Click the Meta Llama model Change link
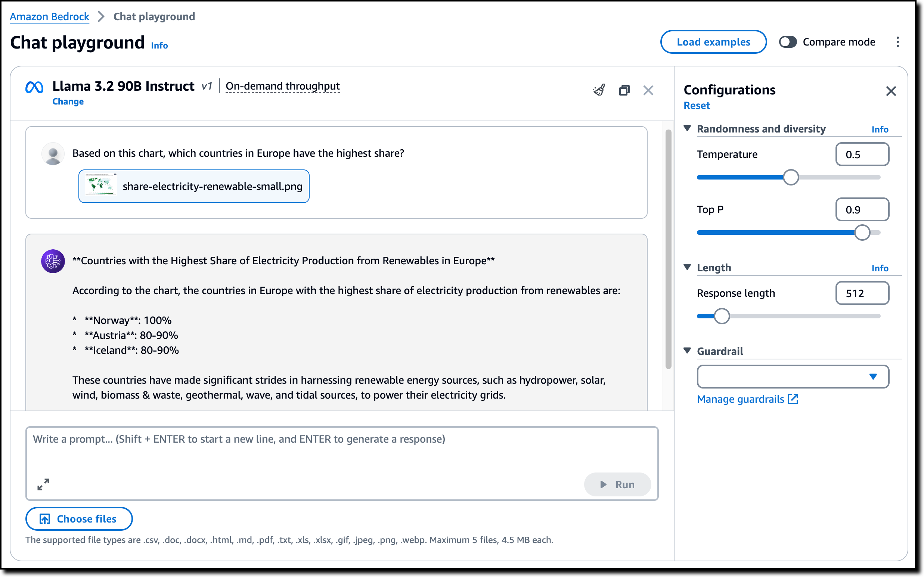This screenshot has height=577, width=924. [68, 100]
